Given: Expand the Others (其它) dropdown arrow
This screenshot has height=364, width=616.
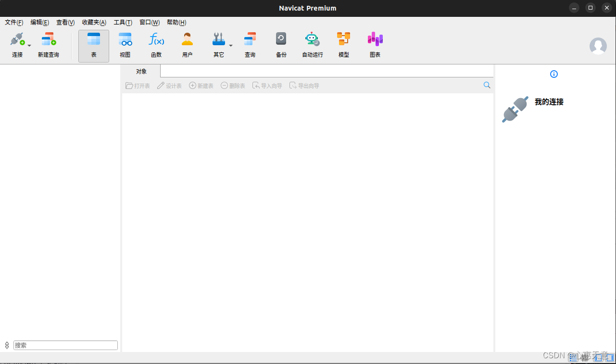Looking at the screenshot, I should (231, 46).
